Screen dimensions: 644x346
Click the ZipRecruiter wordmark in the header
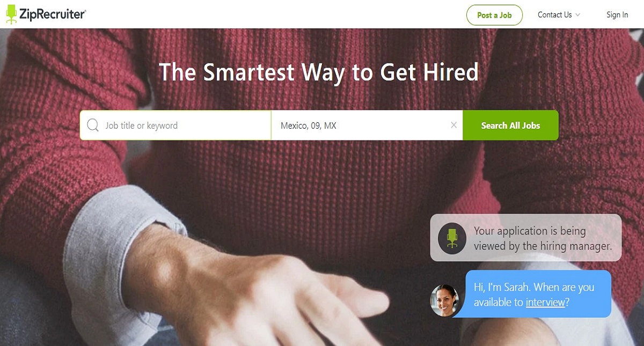tap(53, 14)
